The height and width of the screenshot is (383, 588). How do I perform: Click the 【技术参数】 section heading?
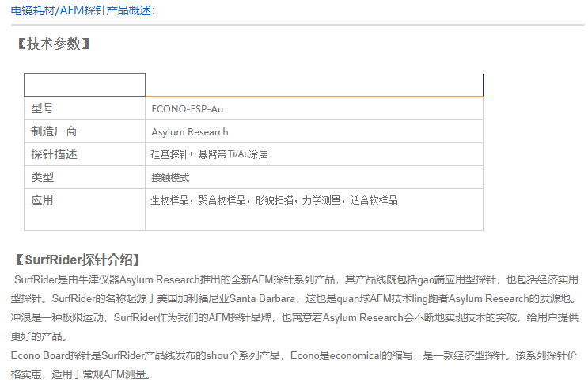coord(53,44)
